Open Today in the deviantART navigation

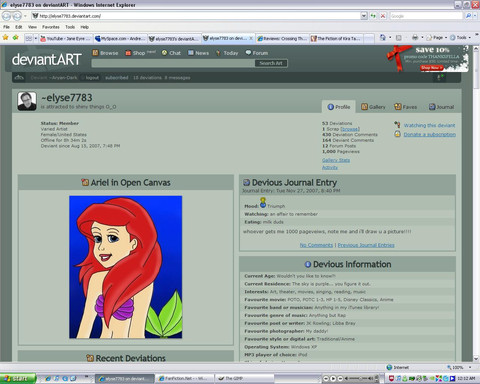[227, 53]
